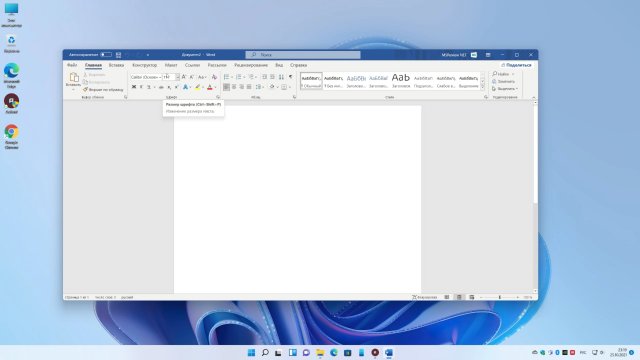The image size is (640, 360).
Task: Click the Save floppy disk icon
Action: (118, 55)
